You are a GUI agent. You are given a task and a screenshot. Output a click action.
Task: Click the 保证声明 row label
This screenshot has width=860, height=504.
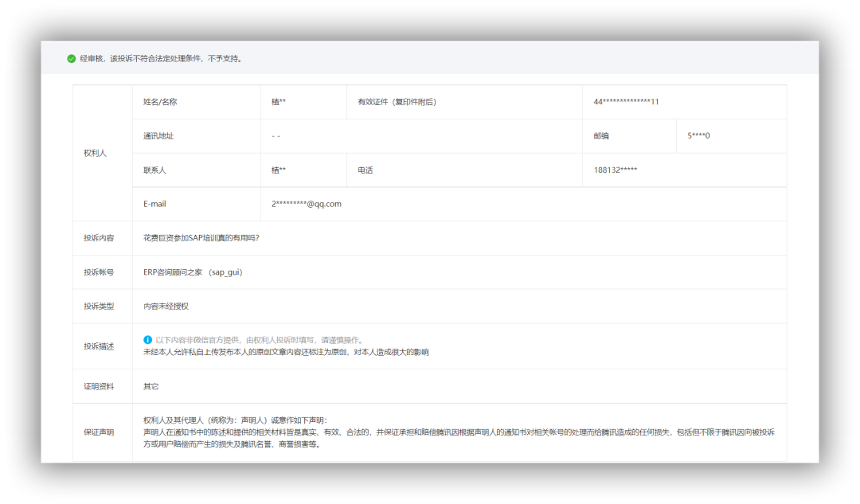[x=99, y=432]
